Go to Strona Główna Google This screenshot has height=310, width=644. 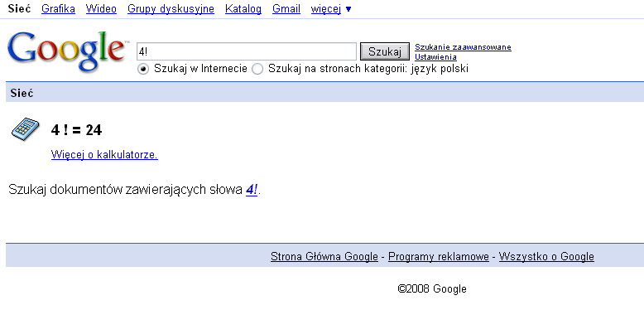tap(324, 257)
